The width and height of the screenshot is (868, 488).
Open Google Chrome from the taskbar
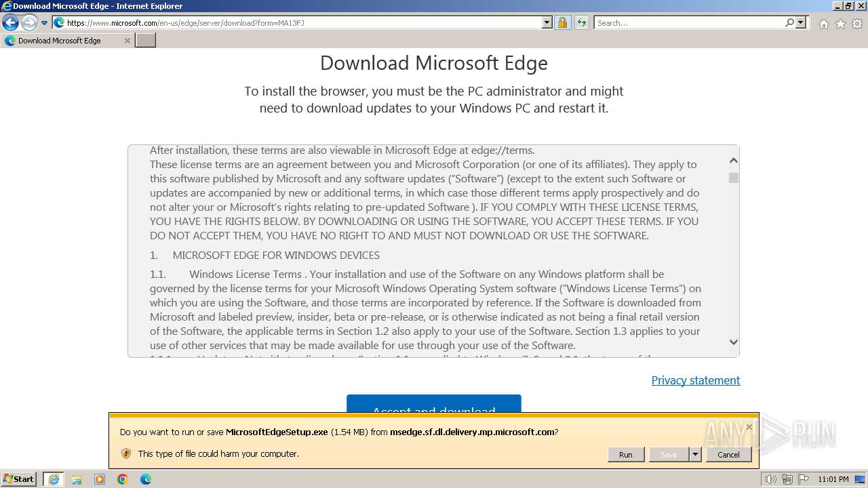click(123, 479)
